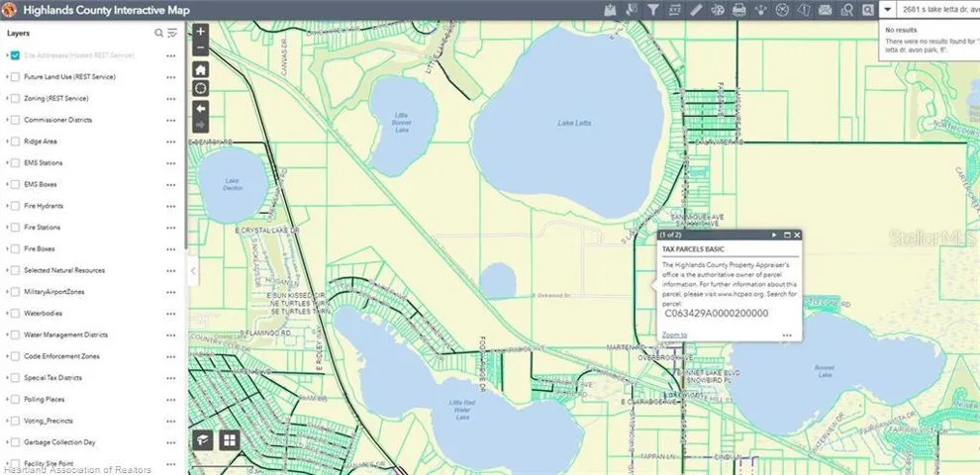The height and width of the screenshot is (475, 980).
Task: Click the Fire Boxes layer name
Action: (40, 248)
